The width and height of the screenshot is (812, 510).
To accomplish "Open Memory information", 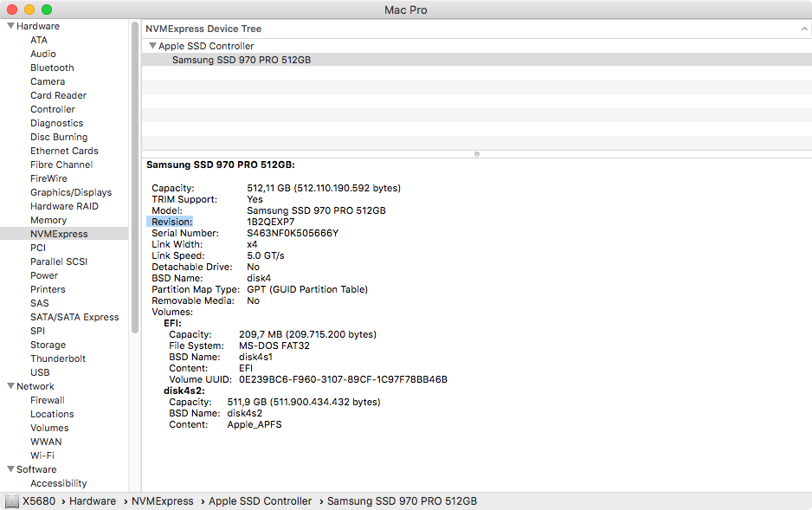I will 48,220.
